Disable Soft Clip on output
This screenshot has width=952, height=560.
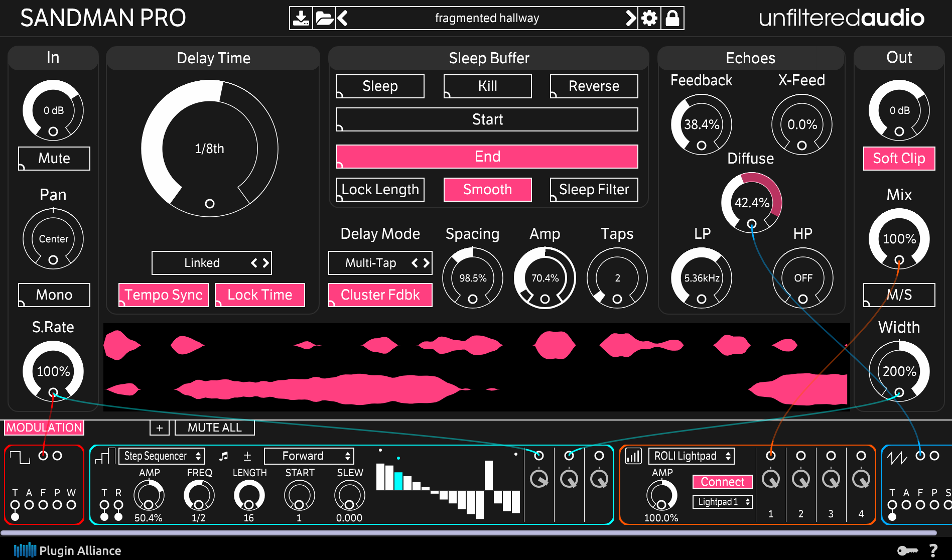(x=899, y=159)
